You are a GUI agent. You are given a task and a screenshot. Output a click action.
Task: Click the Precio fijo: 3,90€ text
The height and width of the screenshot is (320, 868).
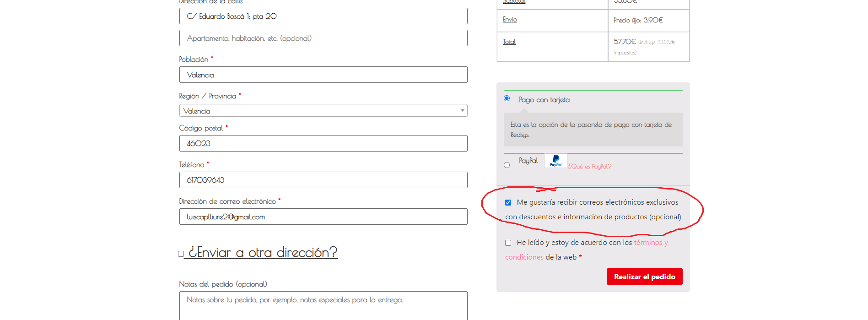click(x=638, y=20)
